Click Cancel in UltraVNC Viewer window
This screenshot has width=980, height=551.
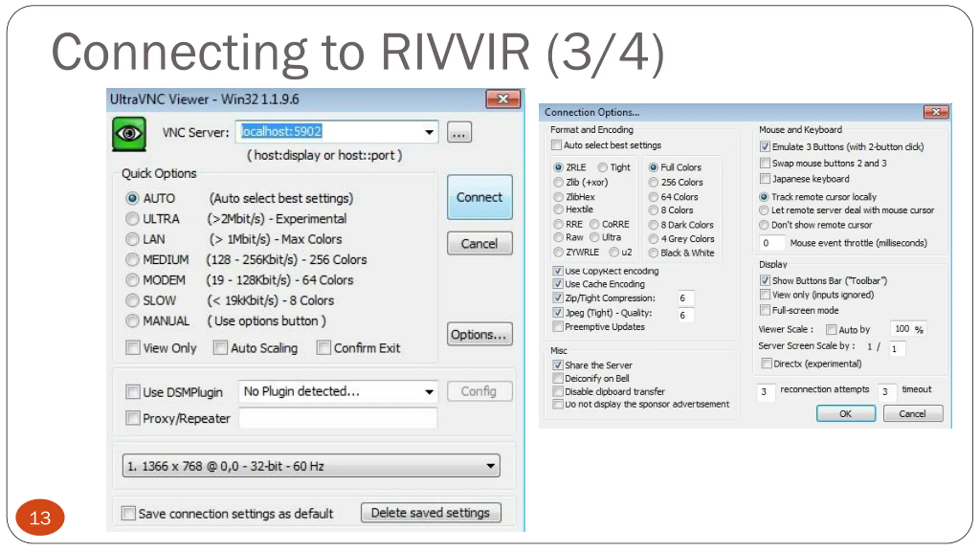480,243
